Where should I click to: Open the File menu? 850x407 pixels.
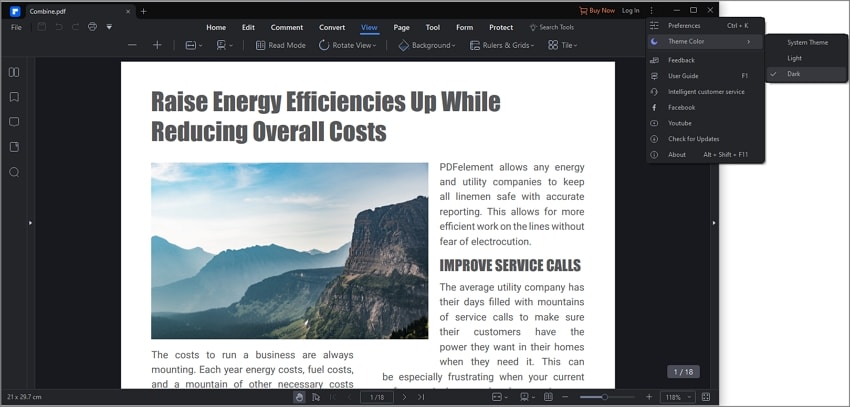pyautogui.click(x=16, y=27)
